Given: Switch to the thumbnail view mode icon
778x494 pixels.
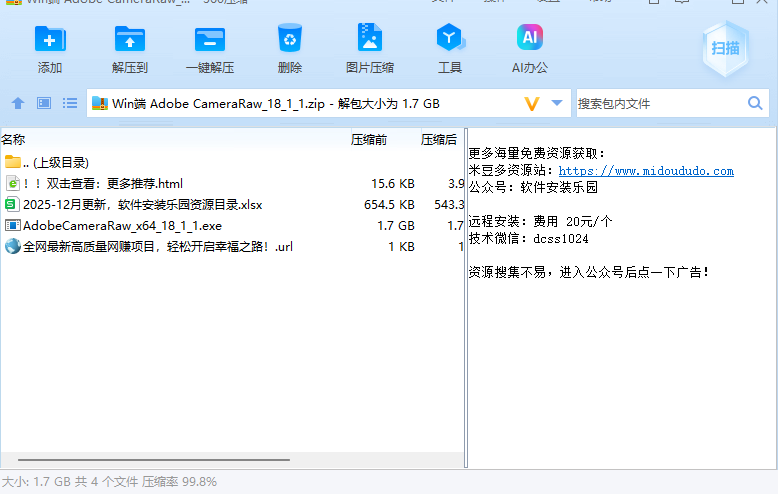Looking at the screenshot, I should pos(44,103).
